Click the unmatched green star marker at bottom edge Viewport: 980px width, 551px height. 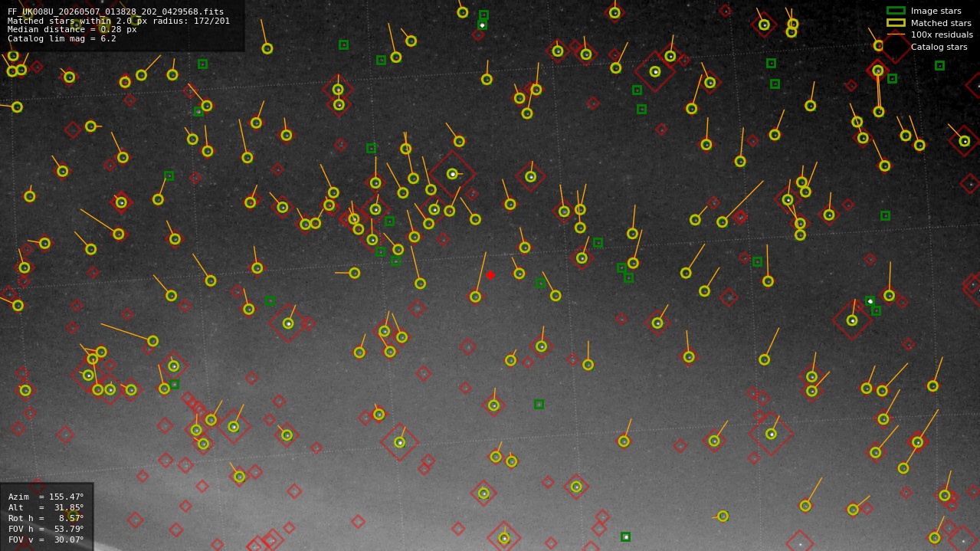[626, 537]
